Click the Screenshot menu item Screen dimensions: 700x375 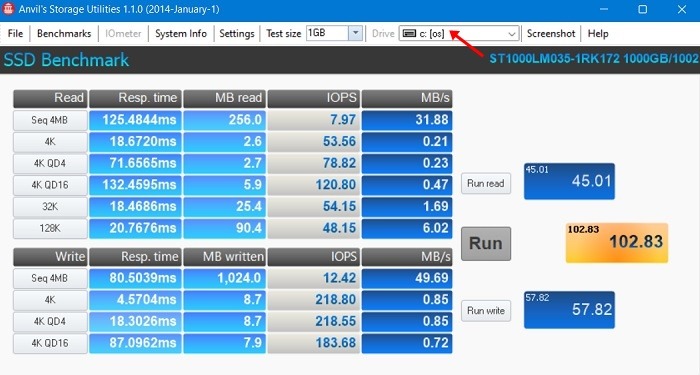pyautogui.click(x=551, y=33)
